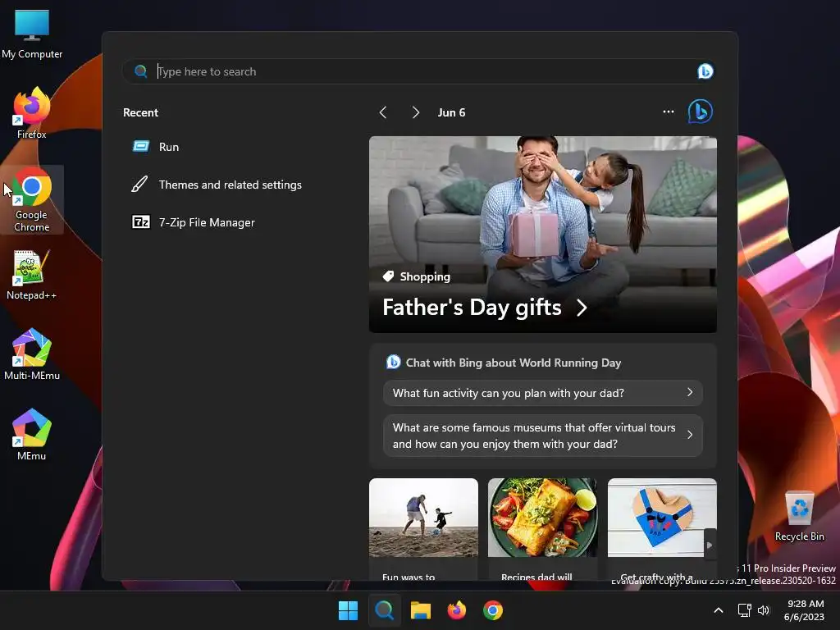840x630 pixels.
Task: Open the clock showing 9:28 AM
Action: pyautogui.click(x=804, y=610)
